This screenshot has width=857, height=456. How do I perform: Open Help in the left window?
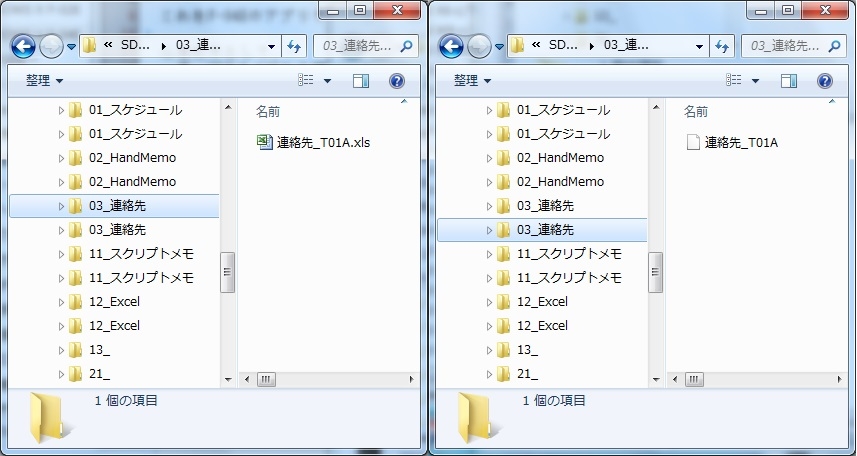(x=397, y=81)
